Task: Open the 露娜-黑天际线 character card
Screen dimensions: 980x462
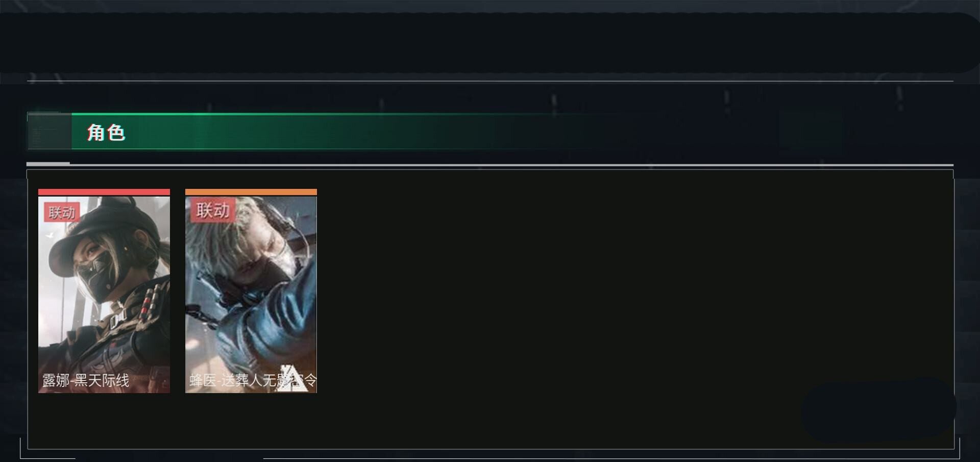Action: coord(104,291)
